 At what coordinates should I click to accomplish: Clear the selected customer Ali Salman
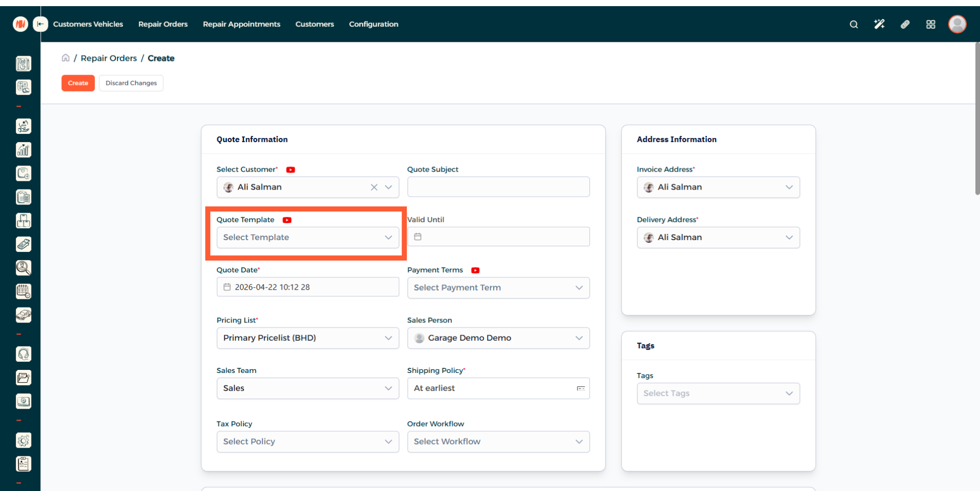(374, 187)
